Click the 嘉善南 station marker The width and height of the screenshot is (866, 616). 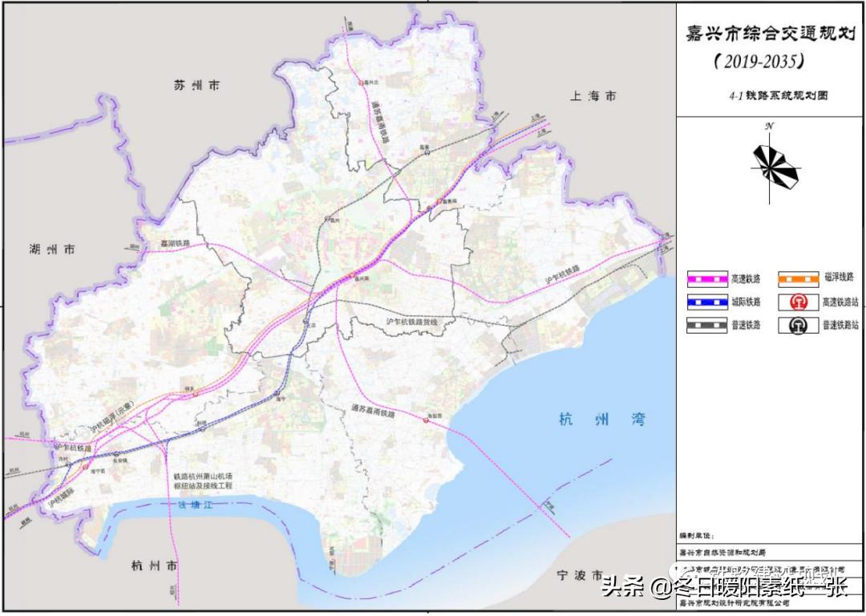click(x=439, y=201)
